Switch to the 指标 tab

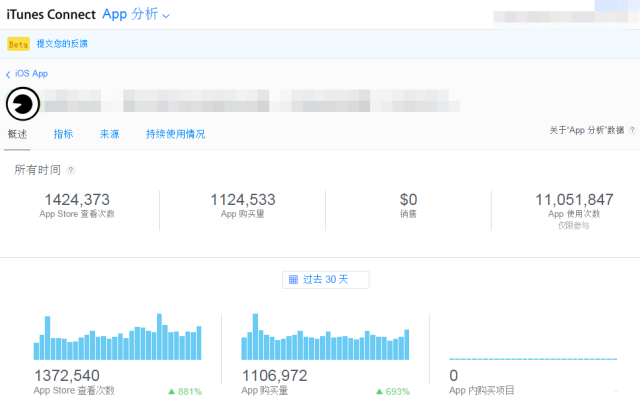[63, 134]
